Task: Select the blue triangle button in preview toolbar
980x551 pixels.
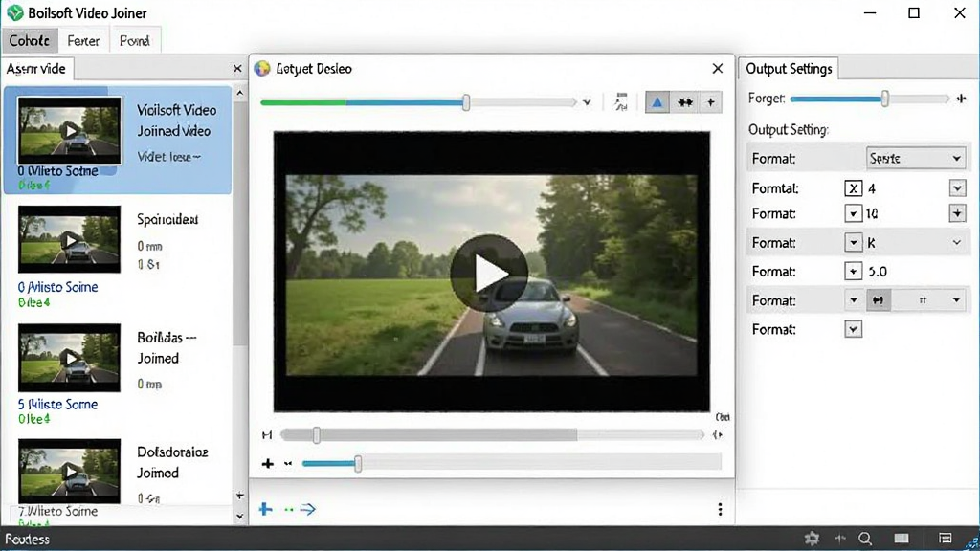Action: click(x=657, y=102)
